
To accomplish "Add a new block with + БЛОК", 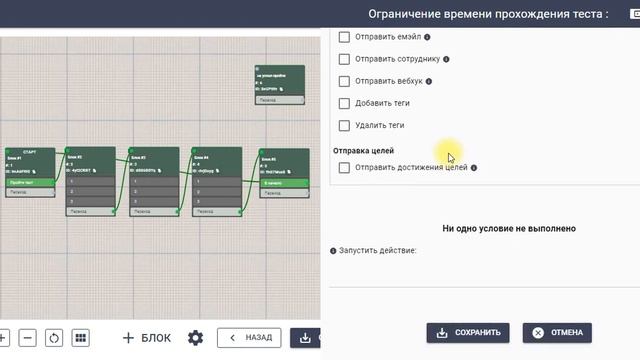I will click(x=147, y=338).
